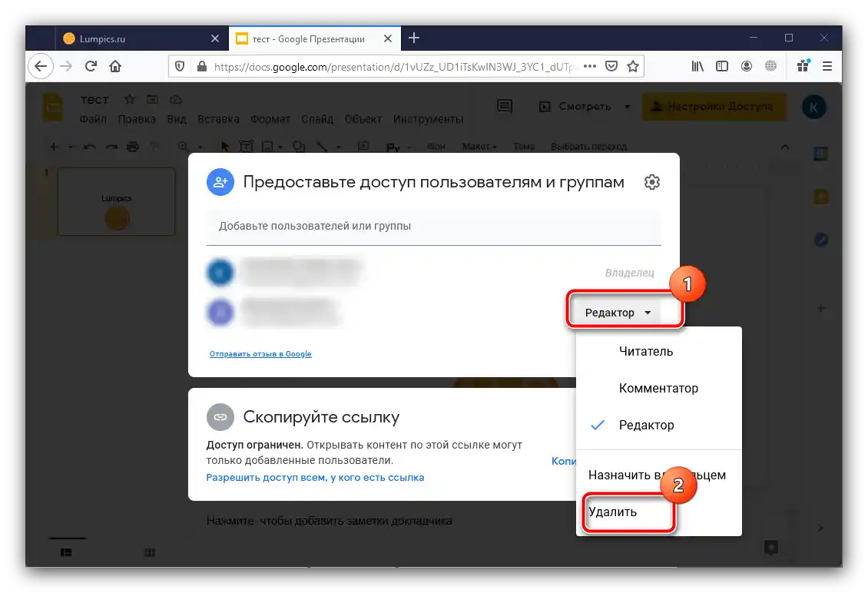The image size is (868, 593).
Task: Click the Смотреть present button
Action: pos(576,106)
